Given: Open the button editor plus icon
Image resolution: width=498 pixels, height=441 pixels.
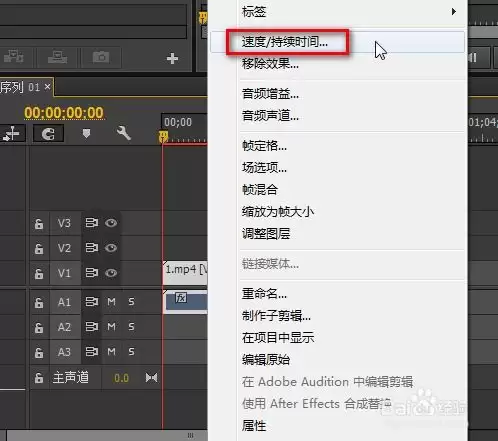Looking at the screenshot, I should 172,58.
